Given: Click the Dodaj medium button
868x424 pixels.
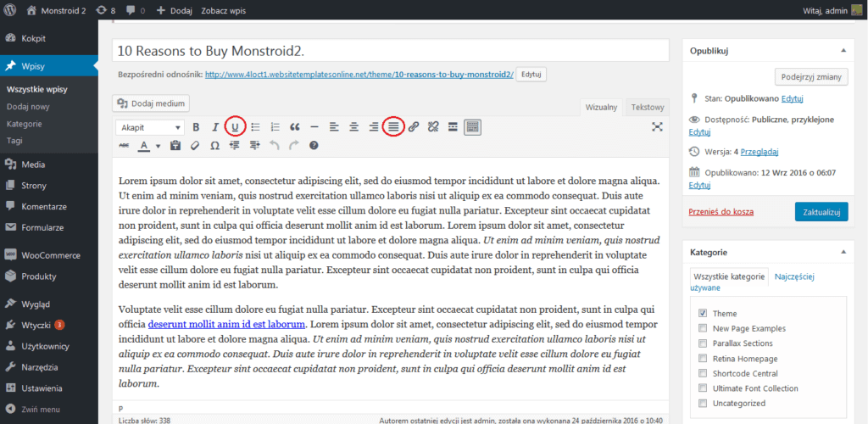Looking at the screenshot, I should [152, 103].
